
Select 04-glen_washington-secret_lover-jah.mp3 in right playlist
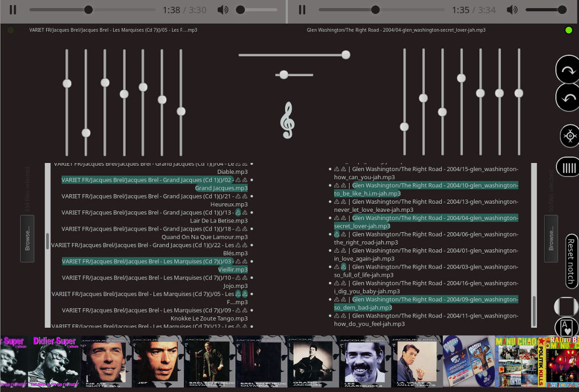(426, 222)
